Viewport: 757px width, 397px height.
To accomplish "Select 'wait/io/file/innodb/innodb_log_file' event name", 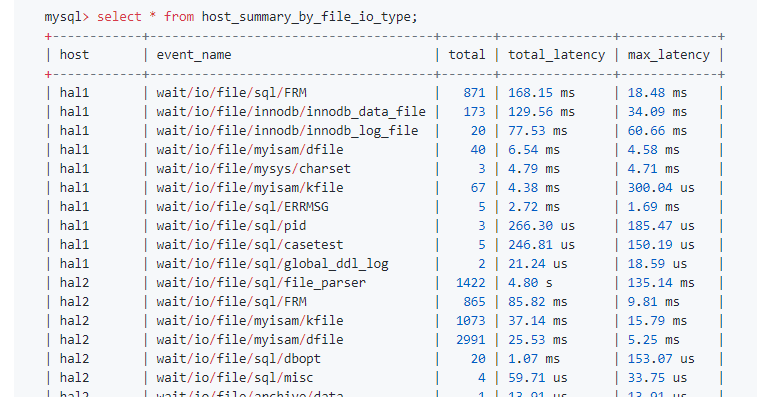I will click(x=287, y=131).
